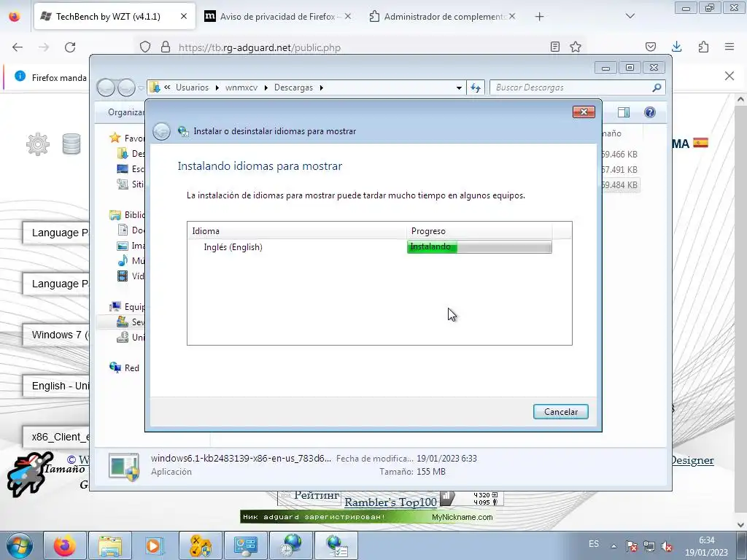Screen dimensions: 747x560
Task: Open the Explorer help icon
Action: 649,112
